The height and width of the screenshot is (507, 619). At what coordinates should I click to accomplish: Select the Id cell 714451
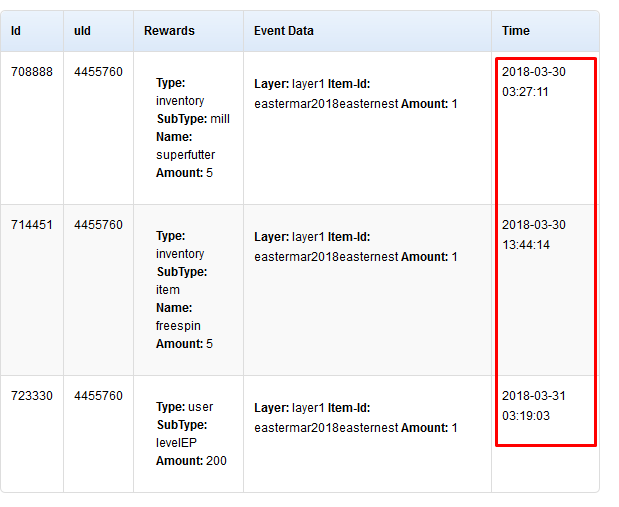(32, 225)
